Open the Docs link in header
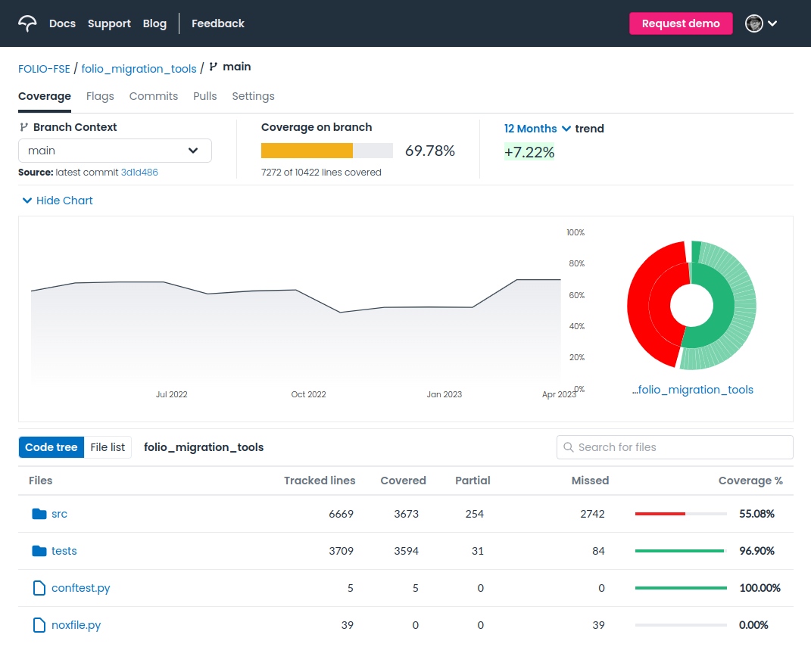The width and height of the screenshot is (811, 672). tap(62, 23)
